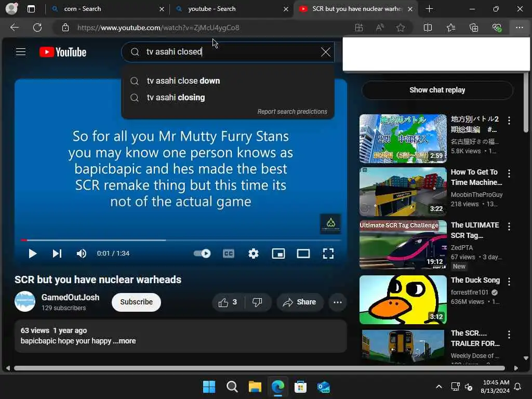
Task: Skip to the next video
Action: tap(57, 254)
